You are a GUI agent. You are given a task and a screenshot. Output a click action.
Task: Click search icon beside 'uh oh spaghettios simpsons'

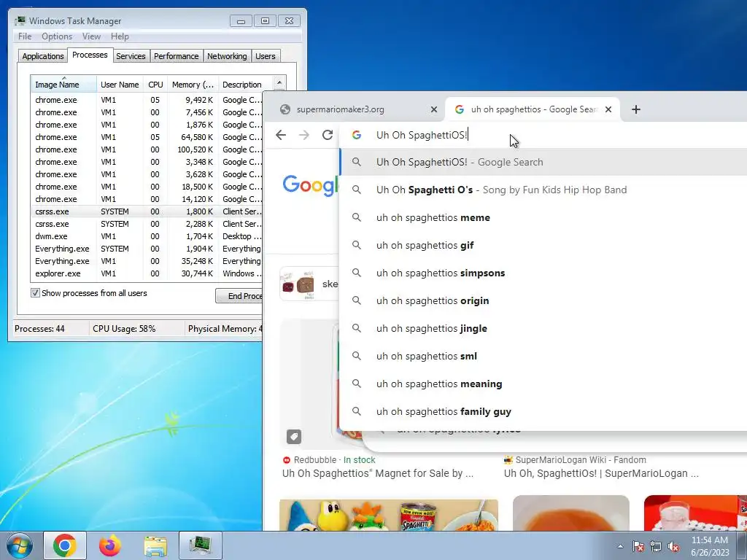pos(356,273)
